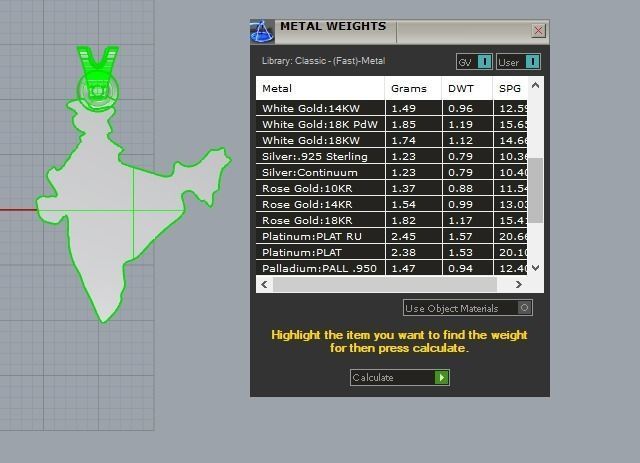The image size is (640, 463).
Task: Click the SPG column header
Action: click(x=510, y=88)
